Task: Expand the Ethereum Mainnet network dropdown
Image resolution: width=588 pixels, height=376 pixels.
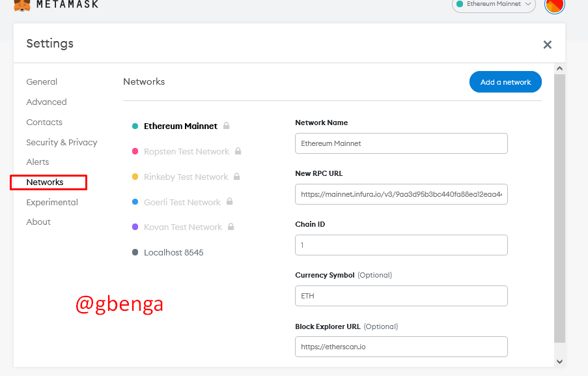Action: click(x=494, y=5)
